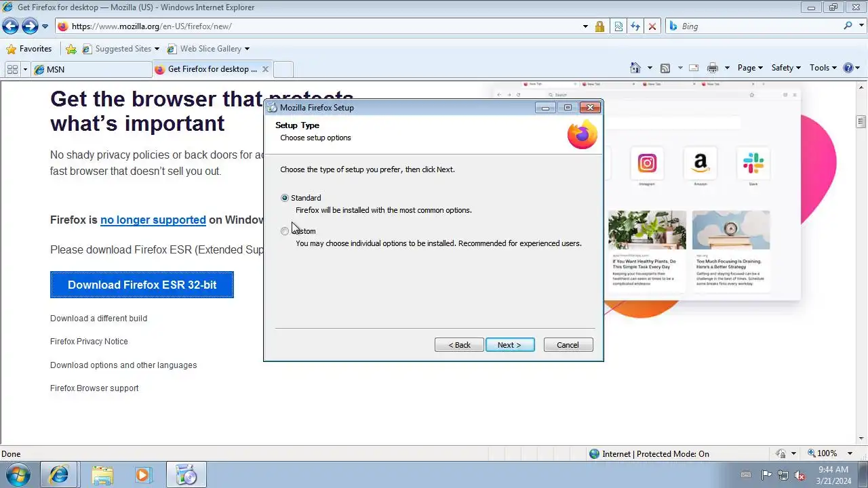Click the Instagram shortcut tile in preview
This screenshot has height=488, width=868.
pyautogui.click(x=648, y=163)
